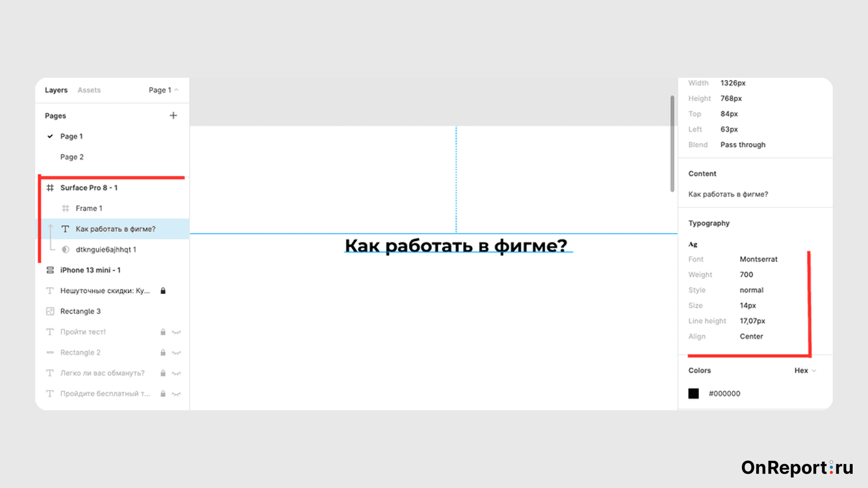Image resolution: width=868 pixels, height=488 pixels.
Task: Click the text icon of Нешуточные скидки layer
Action: pos(50,291)
